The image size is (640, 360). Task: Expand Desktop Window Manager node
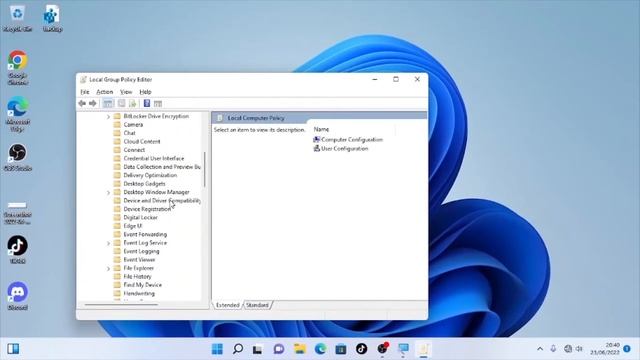pos(108,193)
